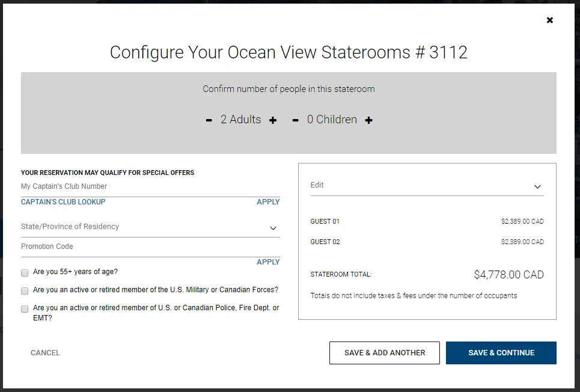Viewport: 580px width, 392px height.
Task: Apply the Captain's Club number
Action: 268,202
